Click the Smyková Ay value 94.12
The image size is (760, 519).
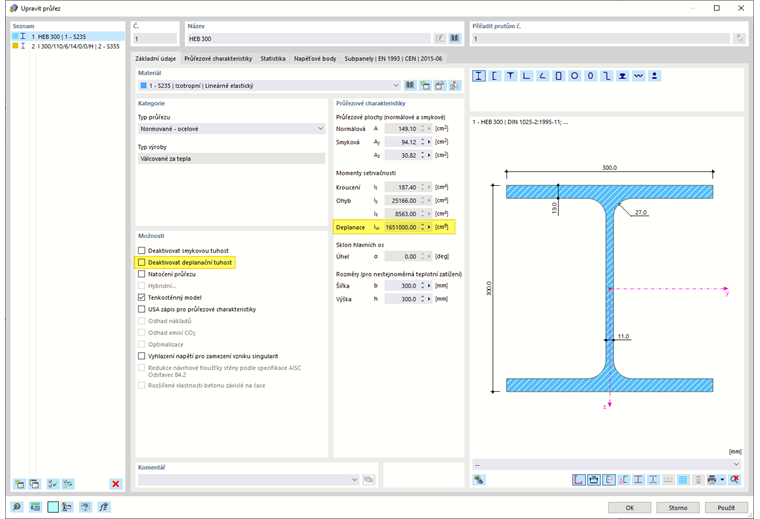pos(401,142)
